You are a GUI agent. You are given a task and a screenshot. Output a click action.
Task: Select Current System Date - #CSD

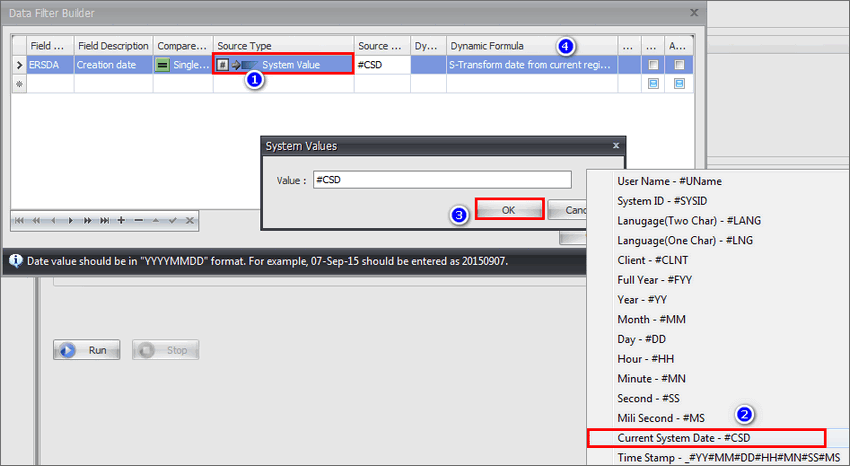pyautogui.click(x=706, y=437)
